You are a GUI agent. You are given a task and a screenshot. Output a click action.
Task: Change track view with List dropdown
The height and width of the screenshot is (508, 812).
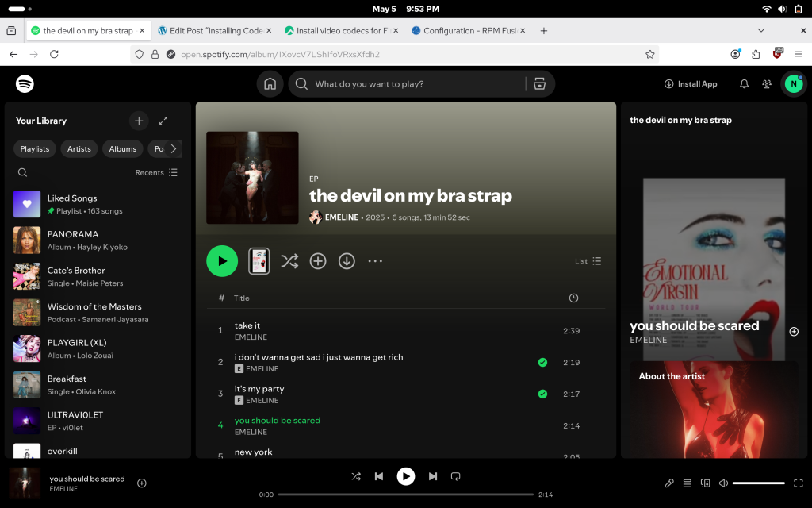click(x=588, y=261)
